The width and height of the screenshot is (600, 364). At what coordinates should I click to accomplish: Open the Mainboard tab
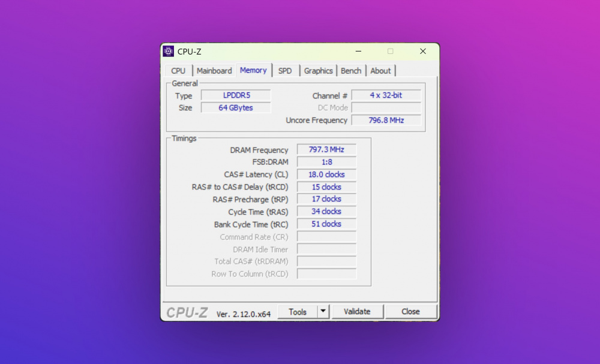pyautogui.click(x=214, y=71)
